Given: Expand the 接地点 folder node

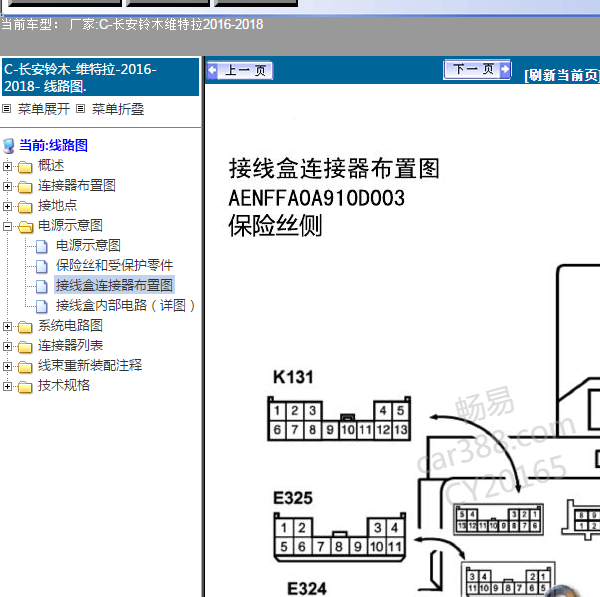Looking at the screenshot, I should (x=7, y=206).
